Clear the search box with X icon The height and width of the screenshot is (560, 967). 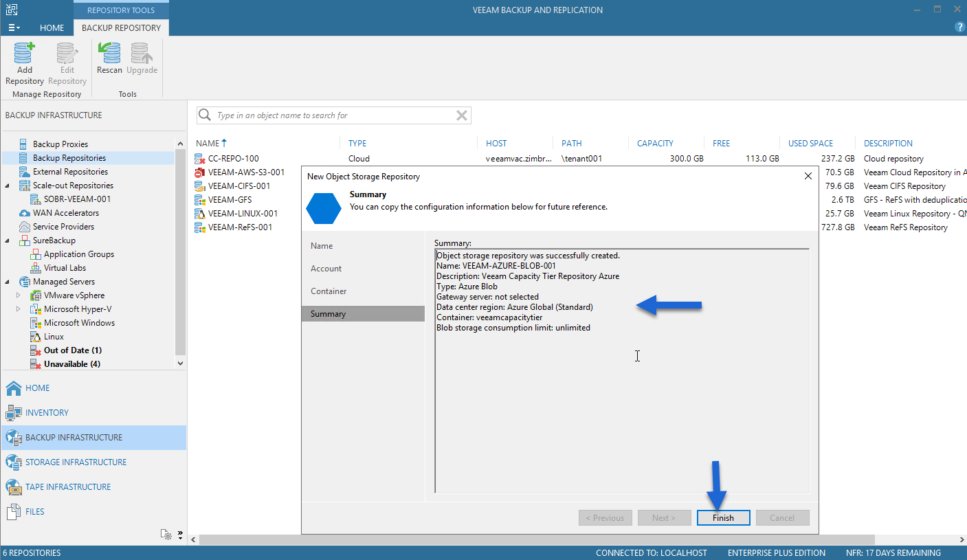tap(463, 115)
